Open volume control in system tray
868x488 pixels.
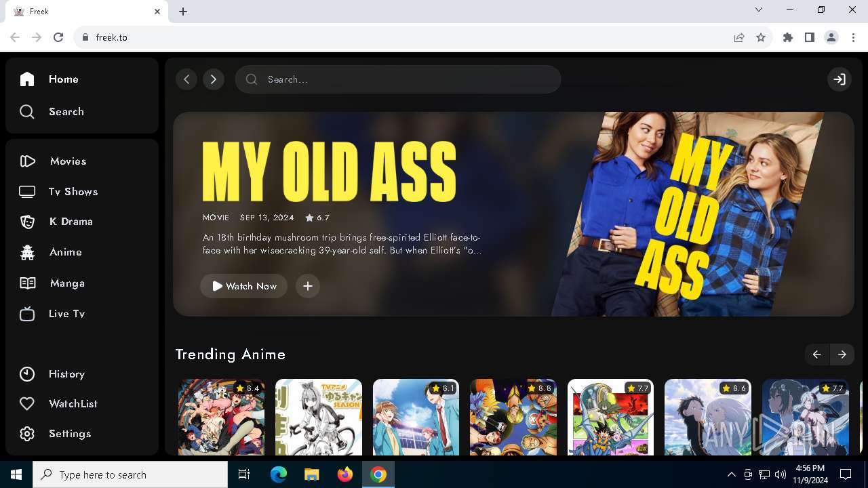781,474
